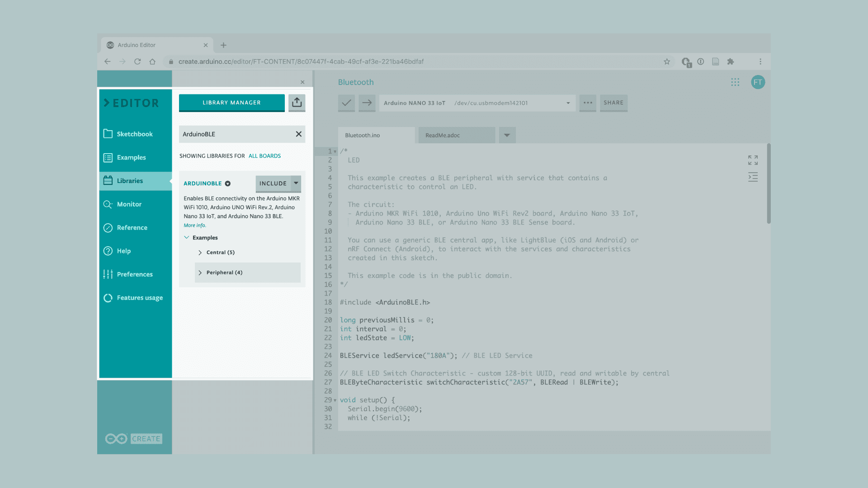
Task: Open the Arduino apps grid icon
Action: click(x=735, y=82)
